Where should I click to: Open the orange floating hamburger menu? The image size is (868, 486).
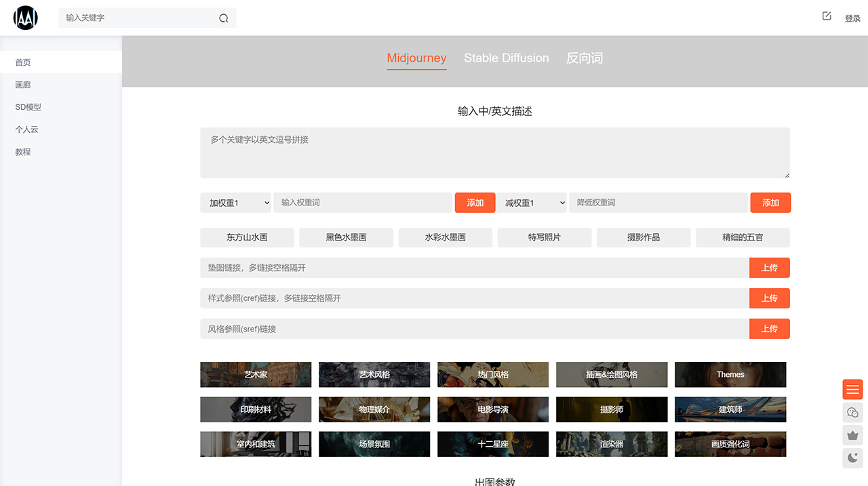[x=852, y=389]
